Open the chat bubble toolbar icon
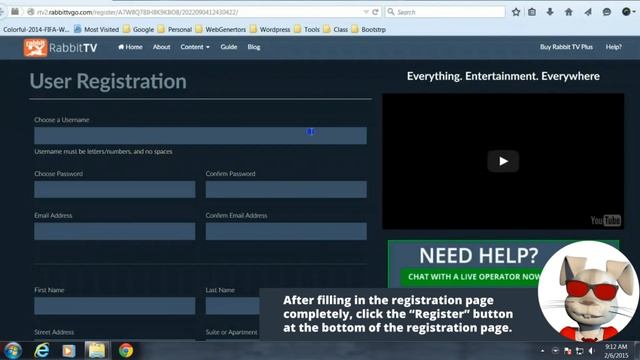Viewport: 640px width, 360px height. (607, 12)
